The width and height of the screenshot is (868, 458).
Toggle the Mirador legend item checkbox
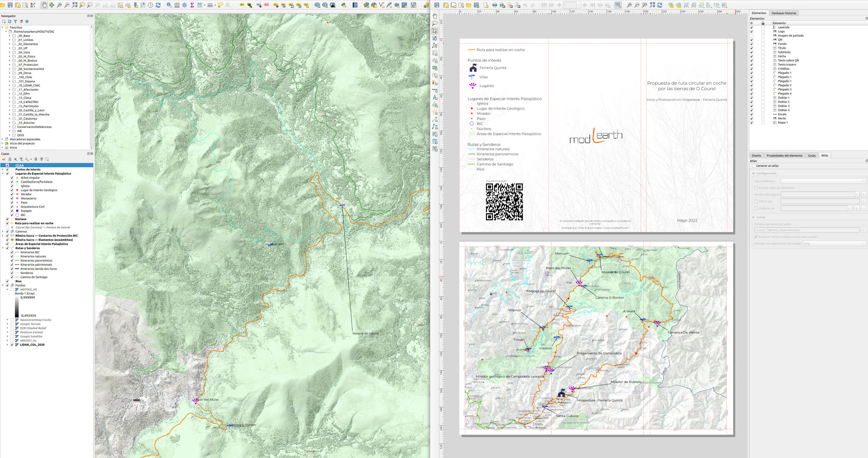[12, 194]
